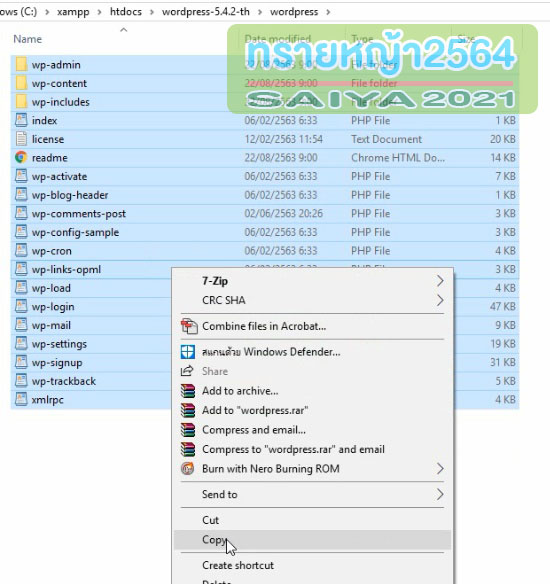Click wordpress breadcrumb in address bar
The image size is (550, 584).
[x=294, y=12]
